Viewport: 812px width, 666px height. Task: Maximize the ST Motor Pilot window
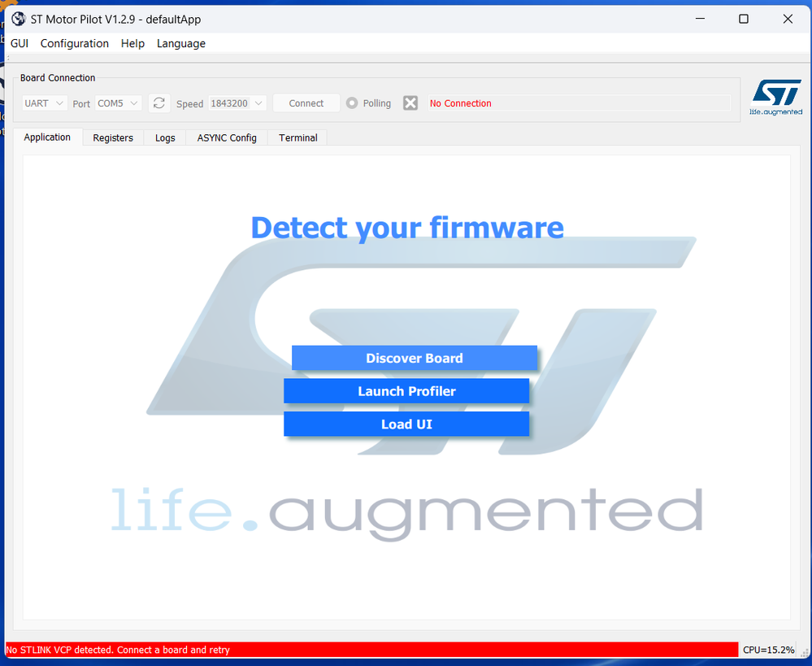tap(744, 20)
